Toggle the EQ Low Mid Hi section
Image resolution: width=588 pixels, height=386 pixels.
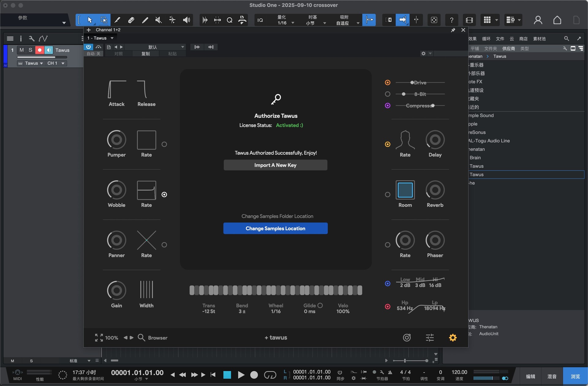(x=387, y=283)
